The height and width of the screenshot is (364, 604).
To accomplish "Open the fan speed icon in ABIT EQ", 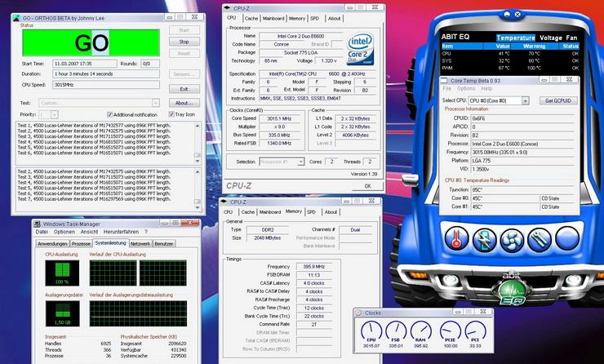I will [x=512, y=239].
